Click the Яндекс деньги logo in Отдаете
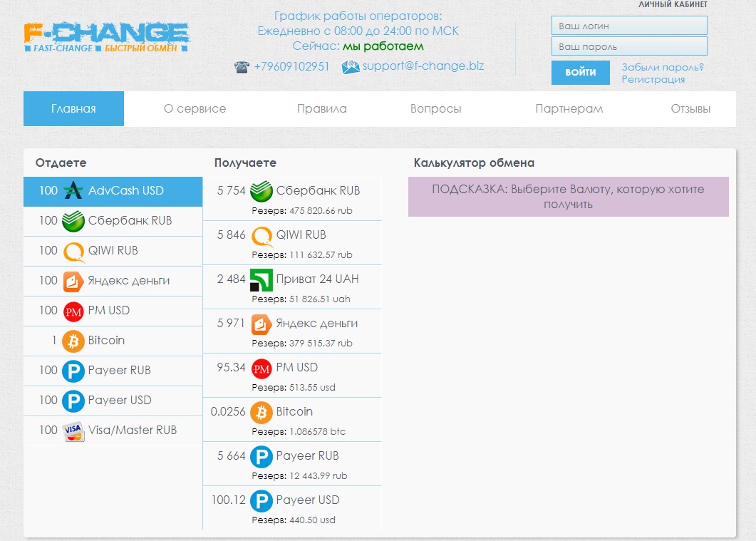 (73, 282)
